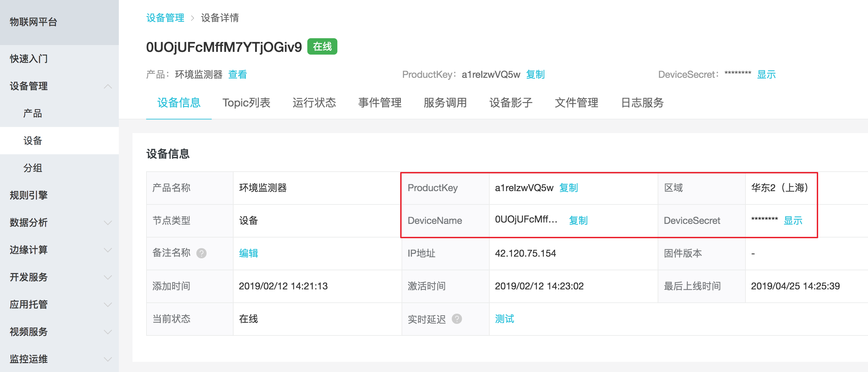Expand the 监控运维 sidebar section
Image resolution: width=868 pixels, height=372 pixels.
pos(108,359)
